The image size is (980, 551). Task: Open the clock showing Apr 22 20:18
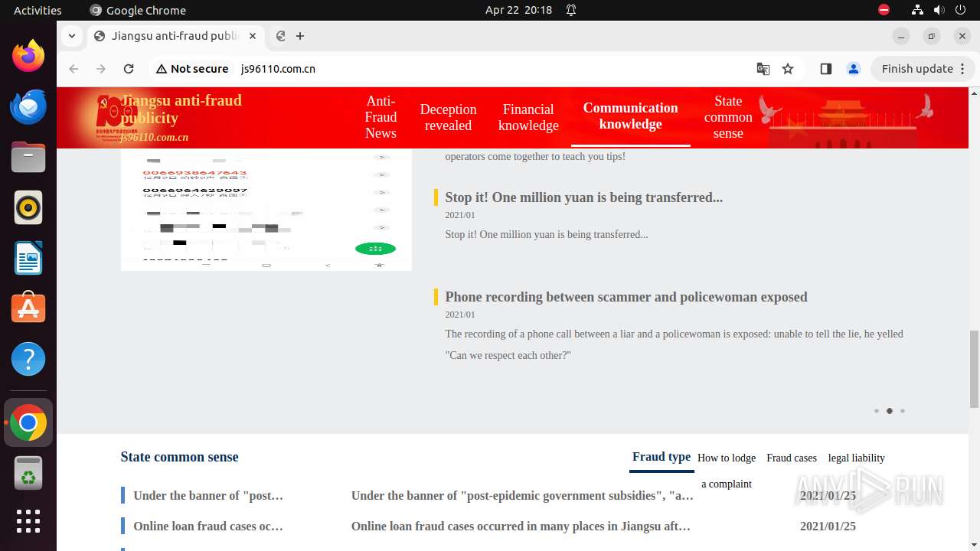coord(518,10)
